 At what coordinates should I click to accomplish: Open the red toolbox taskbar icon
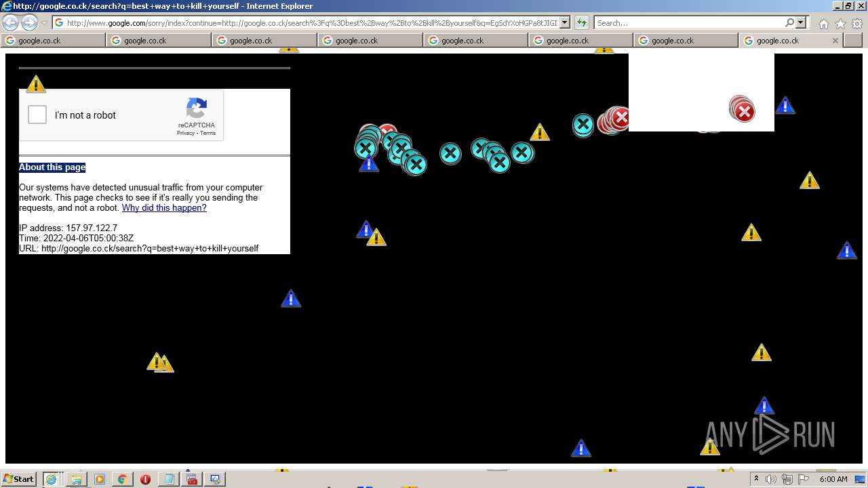tap(192, 479)
